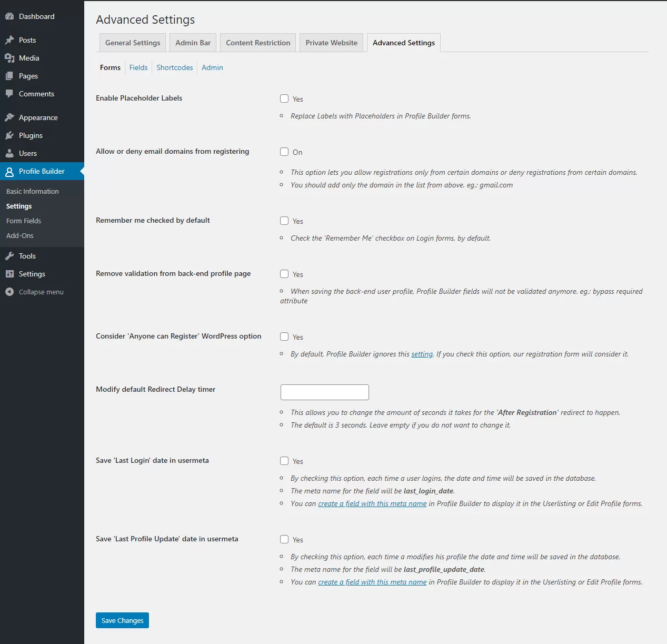Open the Fields sub-tab
The height and width of the screenshot is (644, 667).
(x=138, y=67)
